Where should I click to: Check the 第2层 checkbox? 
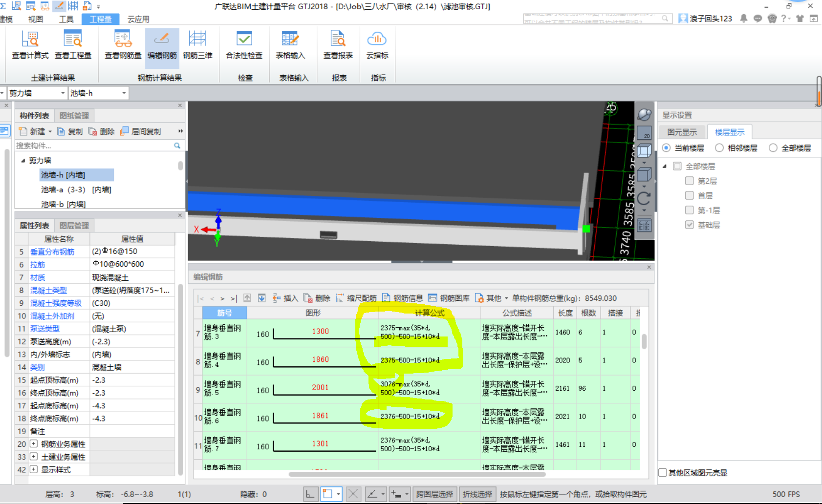coord(690,181)
